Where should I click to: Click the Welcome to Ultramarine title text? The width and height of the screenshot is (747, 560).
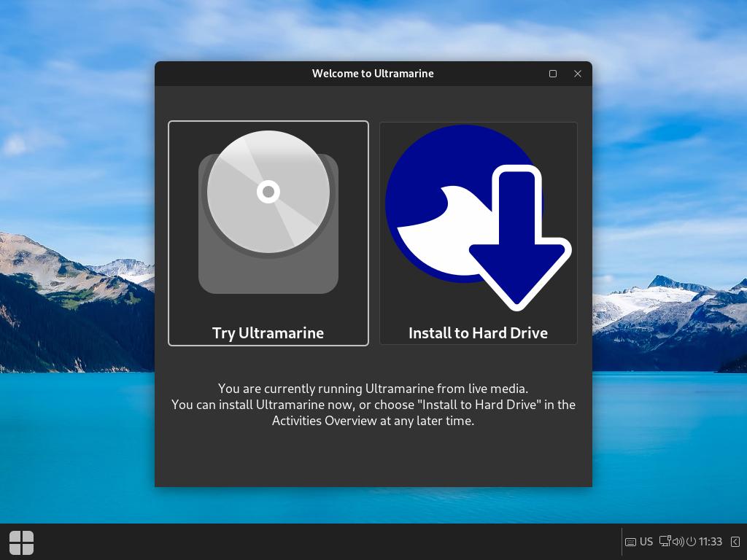click(x=373, y=74)
